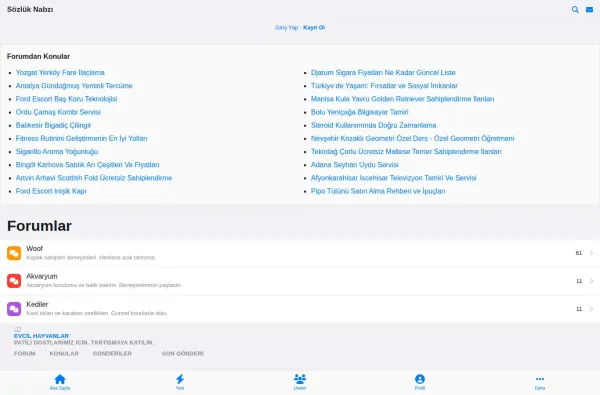Viewport: 600px width, 395px height.
Task: Open Manisa Kula Golden Retriever topic
Action: coord(403,99)
